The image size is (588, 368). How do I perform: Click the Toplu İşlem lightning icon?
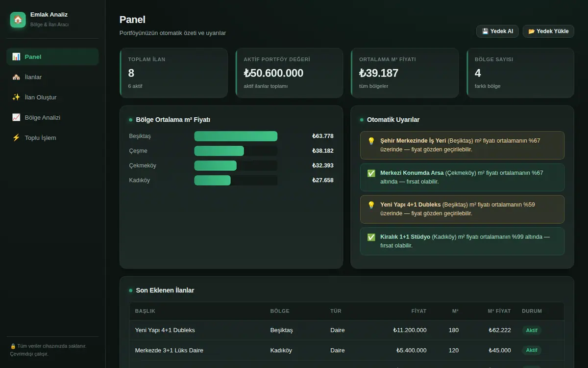[x=16, y=138]
